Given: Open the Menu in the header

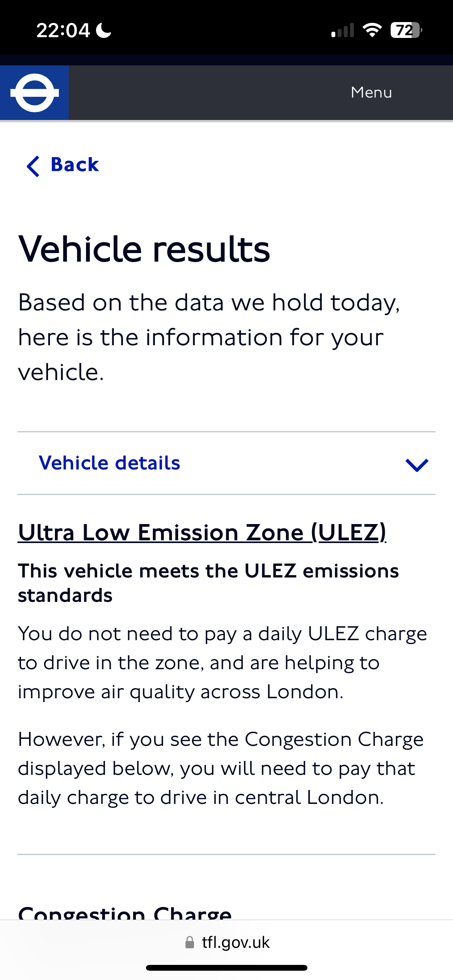Looking at the screenshot, I should tap(371, 93).
